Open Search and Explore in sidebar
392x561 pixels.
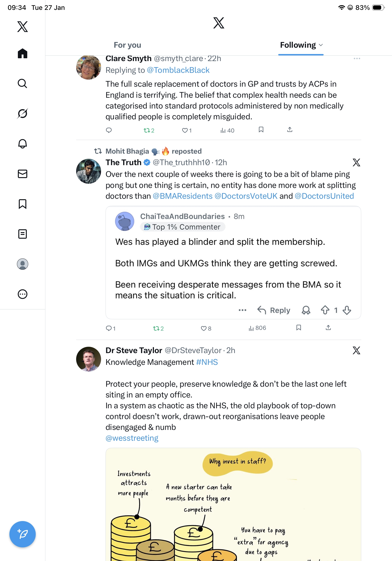point(23,84)
